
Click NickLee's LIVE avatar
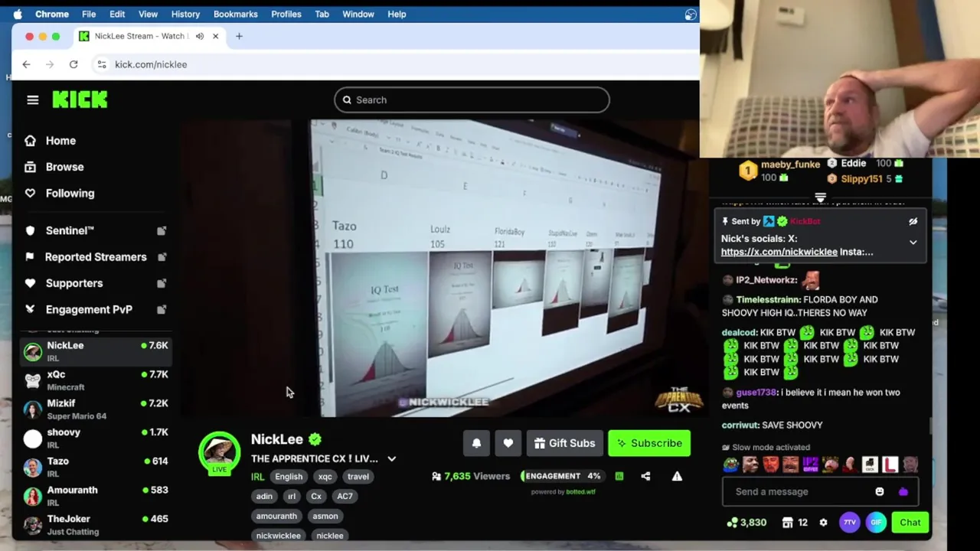[x=220, y=453]
